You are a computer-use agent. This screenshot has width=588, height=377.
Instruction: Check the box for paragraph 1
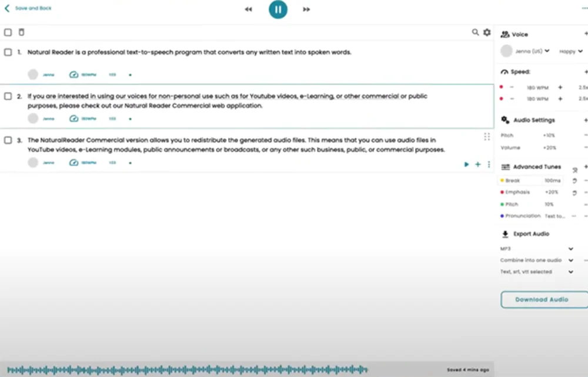click(8, 52)
